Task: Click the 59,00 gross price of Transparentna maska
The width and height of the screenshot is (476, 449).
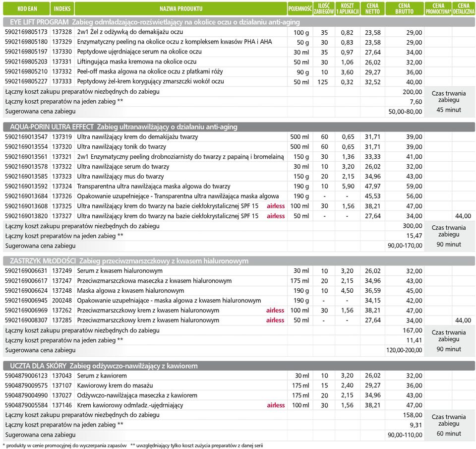Action: point(414,186)
